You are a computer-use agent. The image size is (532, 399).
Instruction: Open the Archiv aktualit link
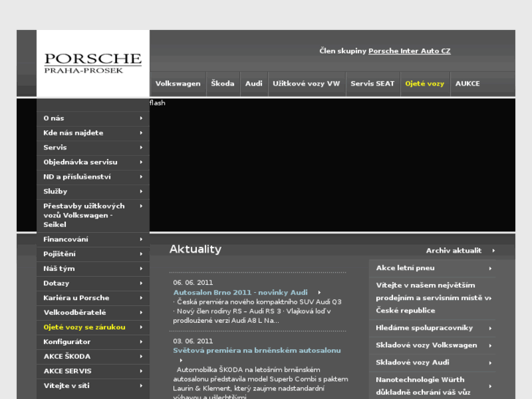point(454,250)
